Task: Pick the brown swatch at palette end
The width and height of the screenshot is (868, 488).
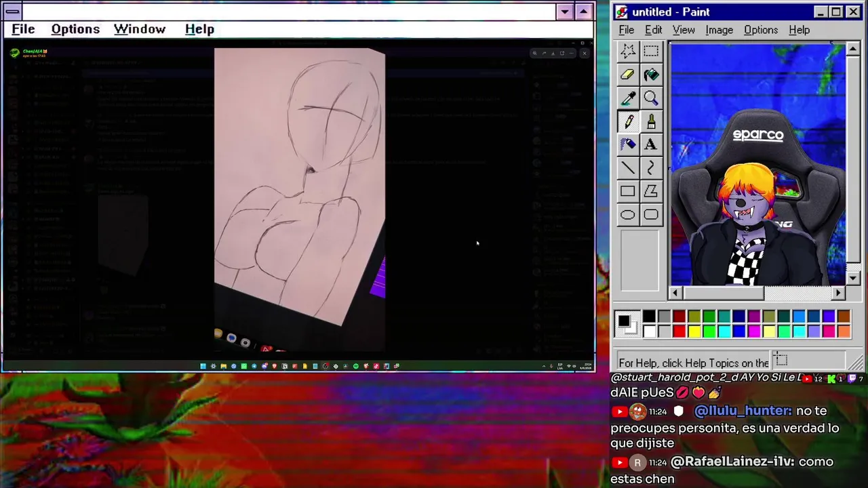Action: tap(843, 317)
